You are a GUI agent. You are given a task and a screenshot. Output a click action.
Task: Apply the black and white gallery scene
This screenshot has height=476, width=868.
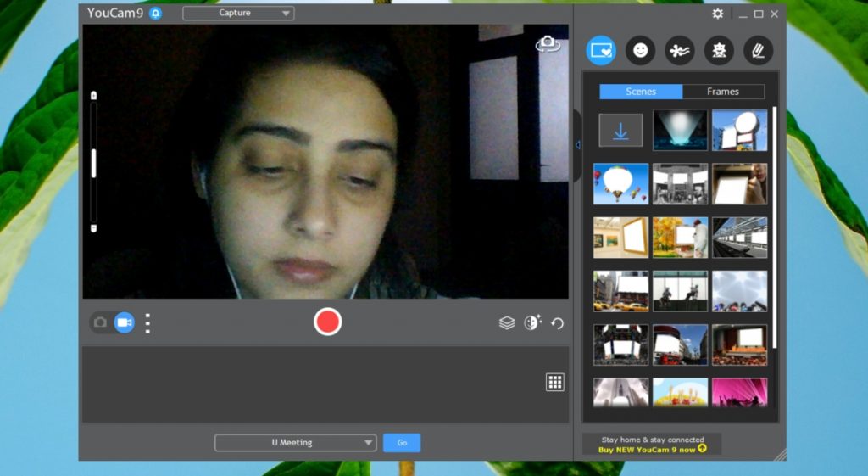[681, 183]
